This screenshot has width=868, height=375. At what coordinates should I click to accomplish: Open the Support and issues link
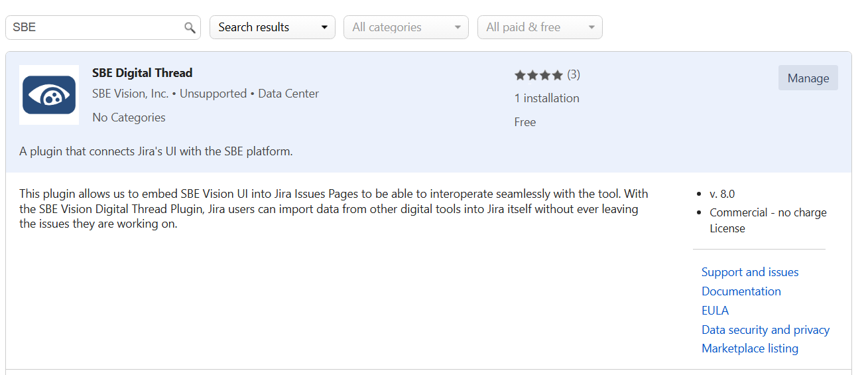[x=749, y=272]
